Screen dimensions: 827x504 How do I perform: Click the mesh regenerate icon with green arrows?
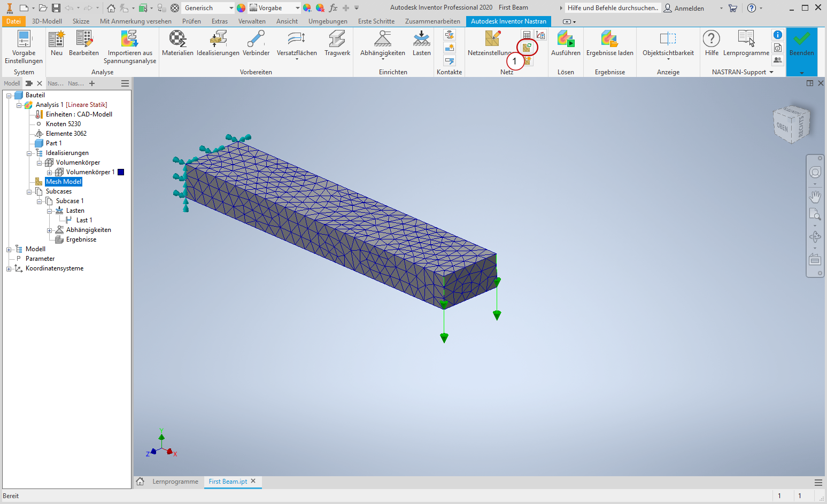pos(527,48)
